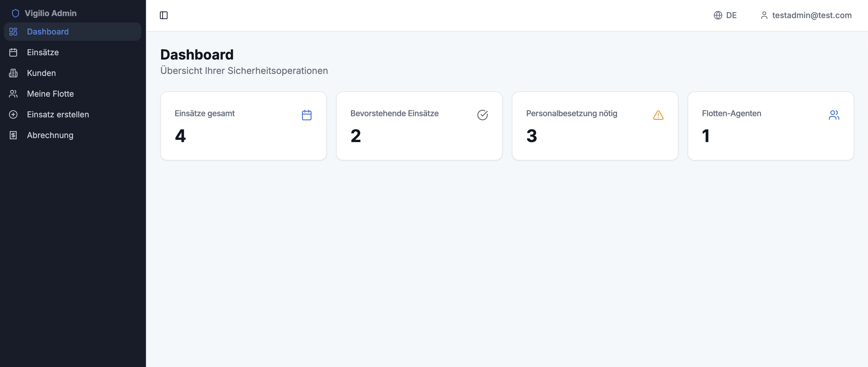Click the Meine Flotte people icon
Viewport: 868px width, 367px height.
tap(13, 94)
